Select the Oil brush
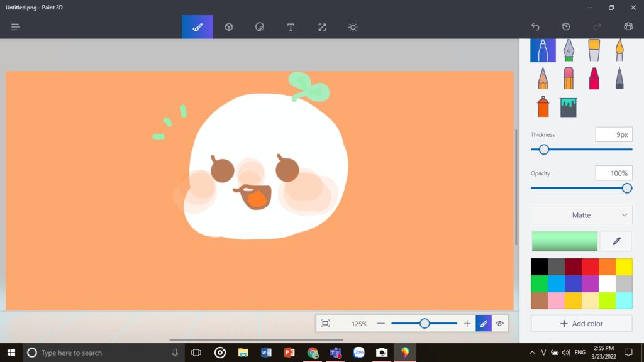644x362 pixels. (x=594, y=50)
